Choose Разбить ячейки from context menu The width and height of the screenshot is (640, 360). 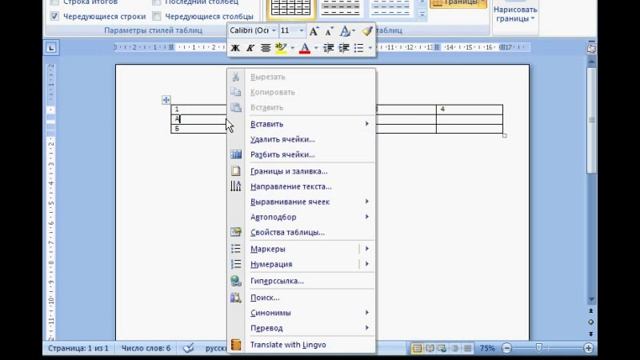pos(301,155)
